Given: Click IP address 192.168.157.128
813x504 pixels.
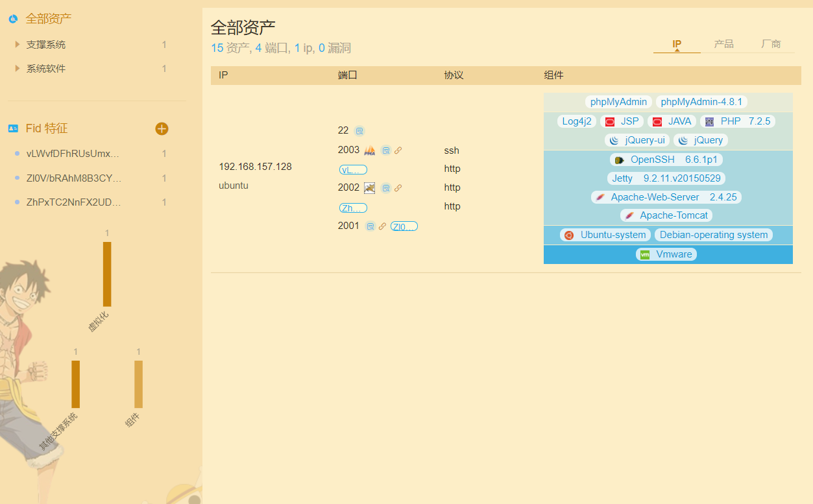Looking at the screenshot, I should 255,167.
